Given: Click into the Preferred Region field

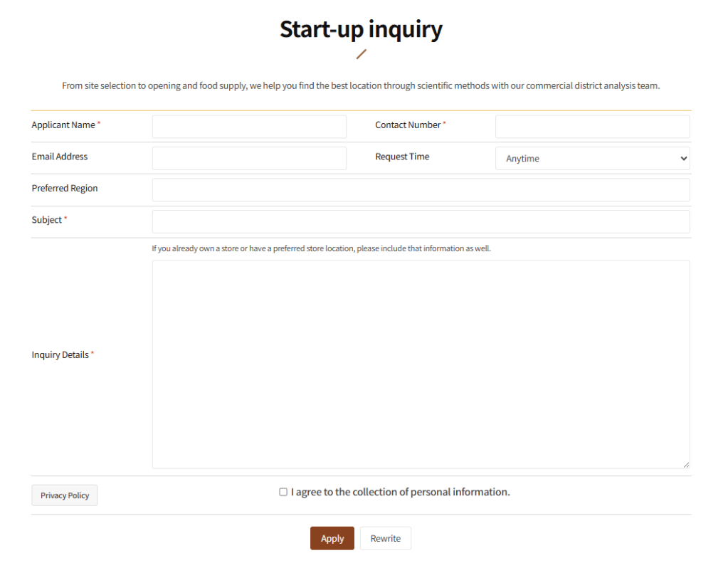Looking at the screenshot, I should point(421,190).
